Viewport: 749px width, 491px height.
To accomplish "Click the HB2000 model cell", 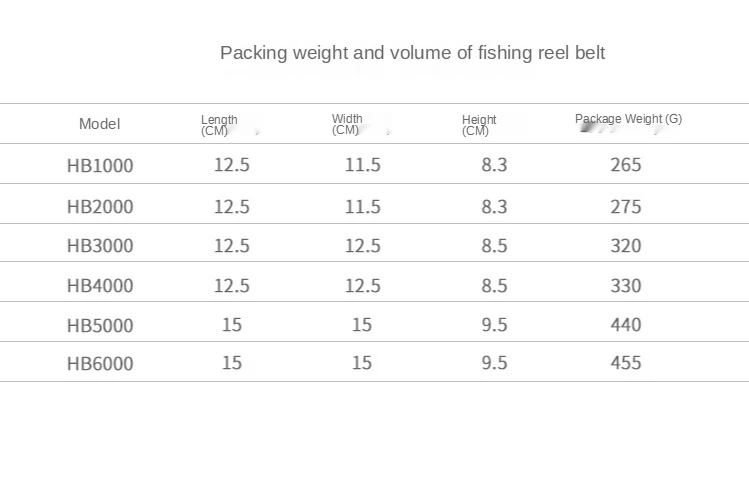I will point(100,207).
